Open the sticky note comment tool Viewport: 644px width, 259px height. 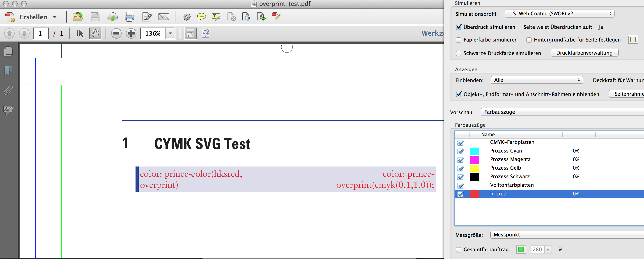201,17
